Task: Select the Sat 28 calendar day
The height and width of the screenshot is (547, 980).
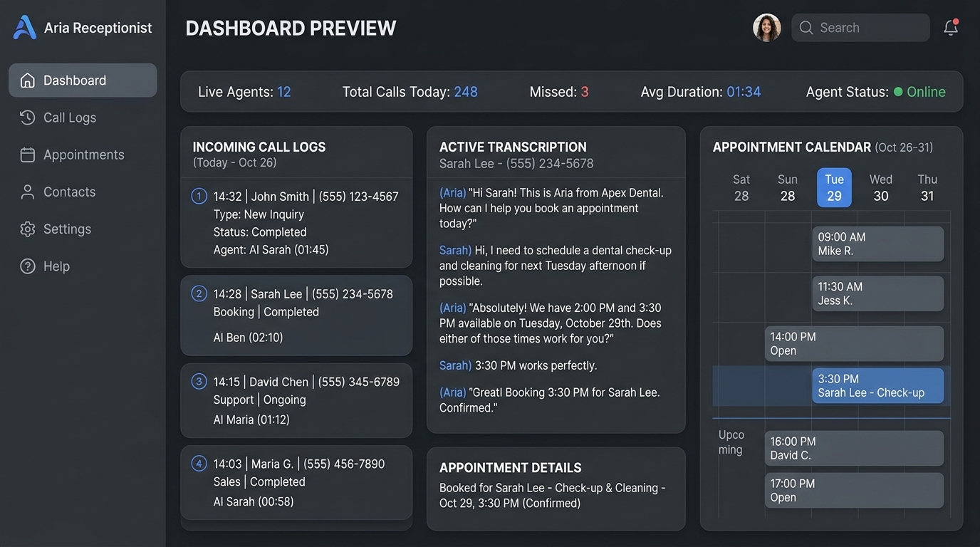Action: tap(741, 188)
